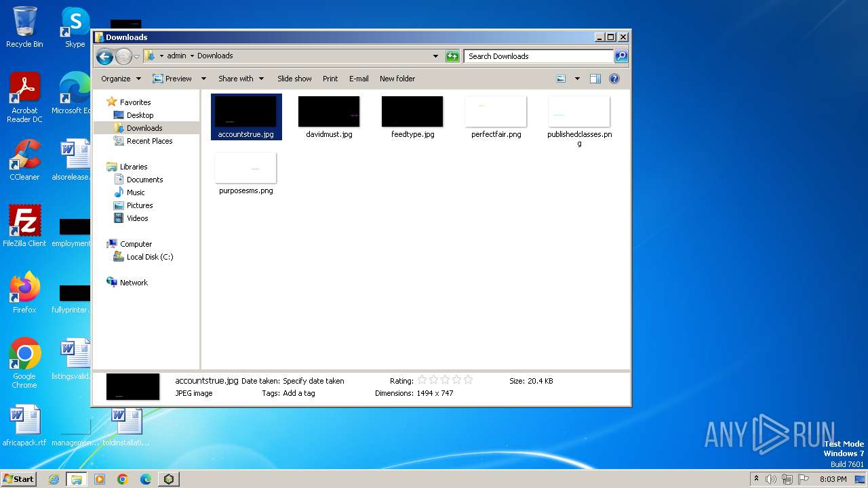Click the refresh button beside address bar
The image size is (868, 488).
tap(452, 56)
